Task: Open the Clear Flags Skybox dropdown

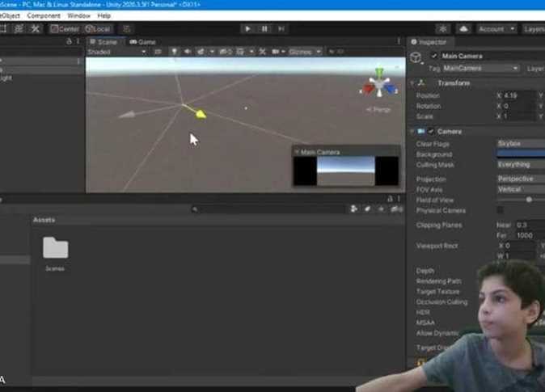Action: [519, 143]
